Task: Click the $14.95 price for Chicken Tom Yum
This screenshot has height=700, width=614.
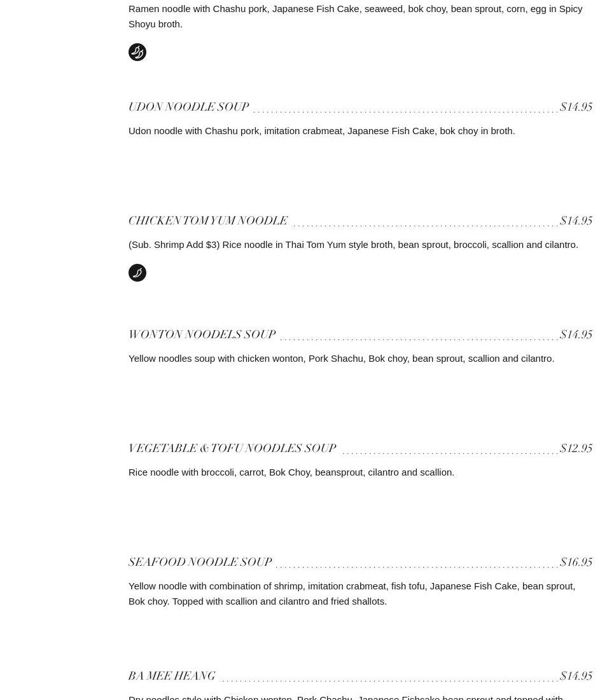Action: coord(576,221)
